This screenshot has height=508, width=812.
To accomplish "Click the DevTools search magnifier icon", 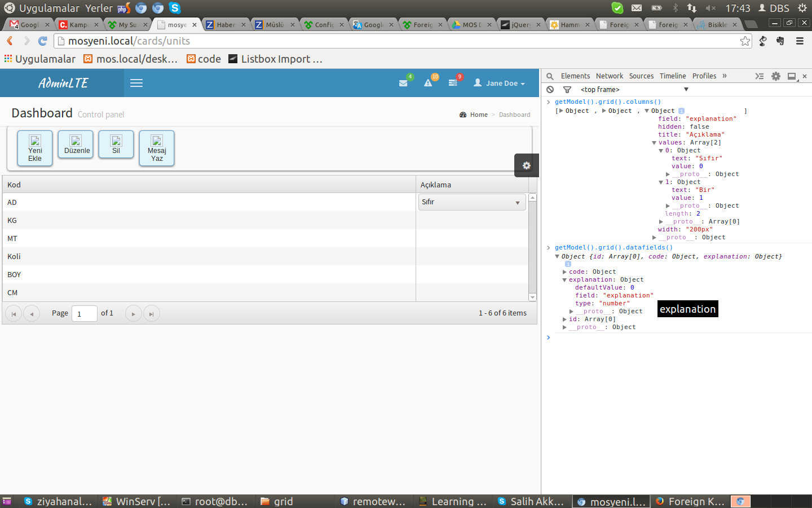I will [x=550, y=76].
